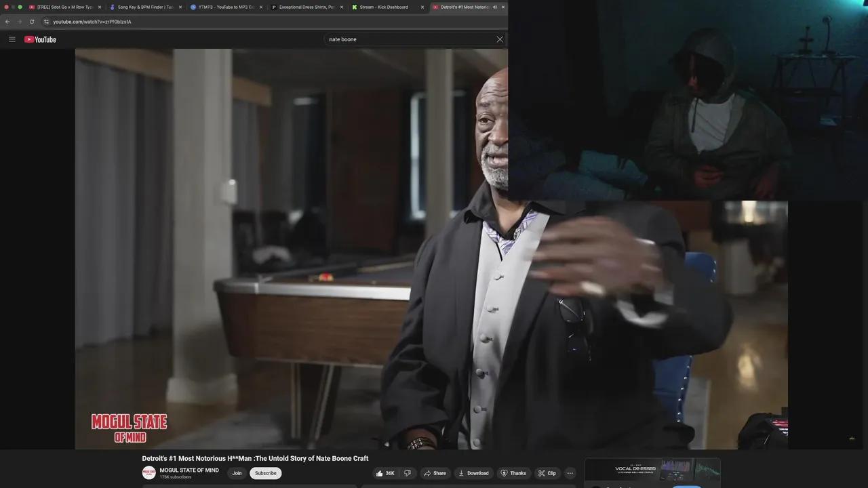The image size is (868, 488).
Task: Open the YouTube hamburger guide menu
Action: [x=12, y=39]
